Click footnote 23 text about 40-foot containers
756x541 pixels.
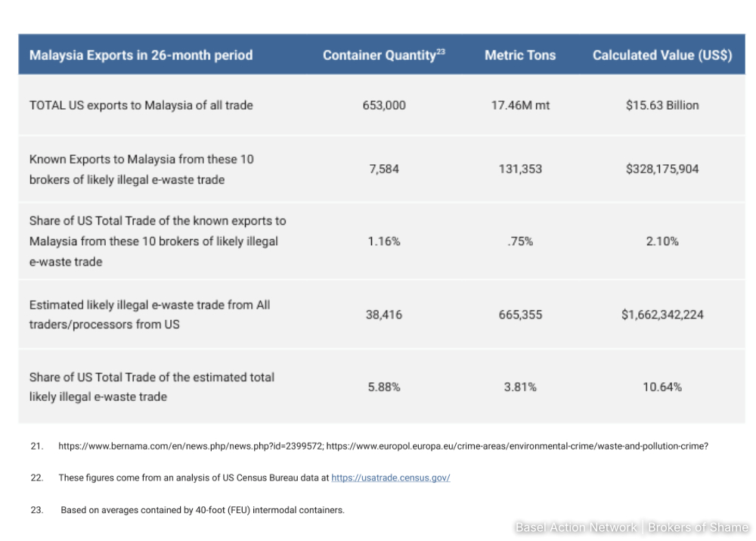pyautogui.click(x=203, y=510)
